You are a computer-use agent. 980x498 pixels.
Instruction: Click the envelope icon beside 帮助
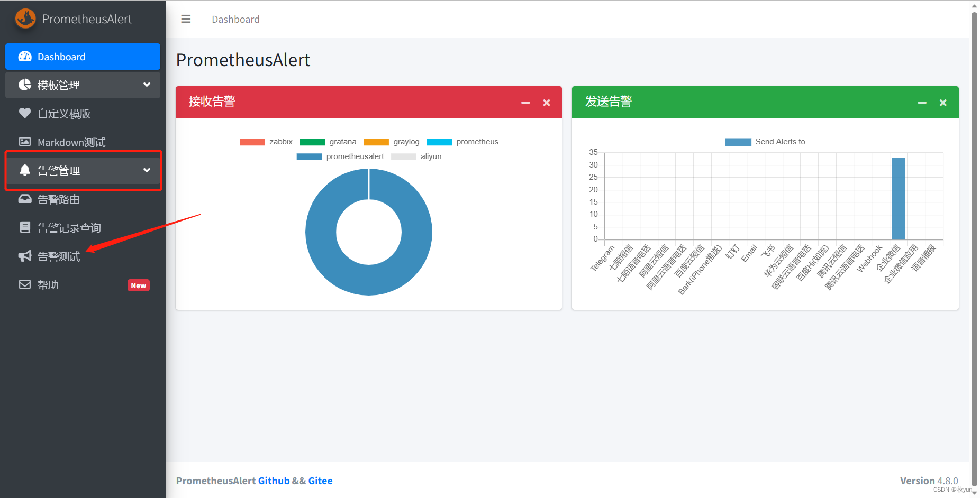point(25,284)
